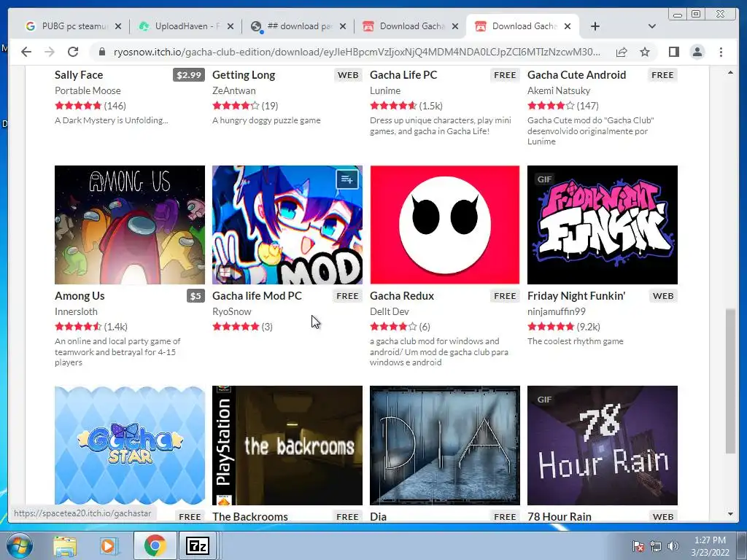Open Gacha life Mod PC title link
Screen dimensions: 747x560
pos(257,296)
